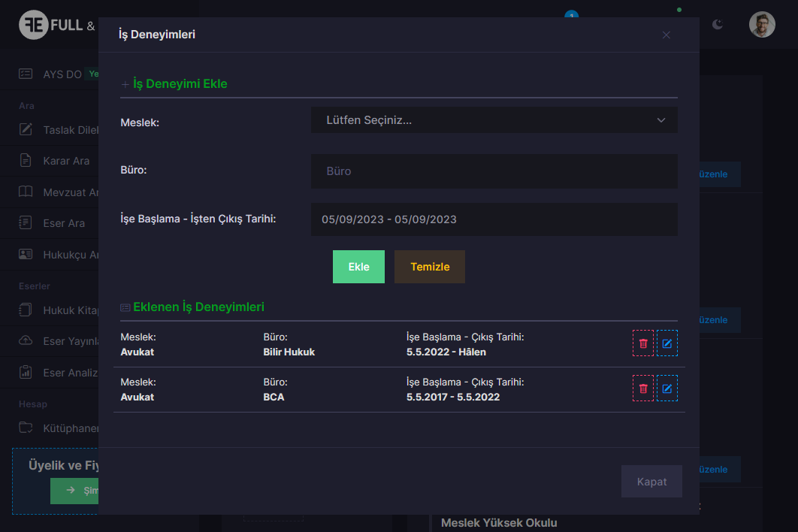Expand the Meslek dropdown chevron arrow

(661, 120)
